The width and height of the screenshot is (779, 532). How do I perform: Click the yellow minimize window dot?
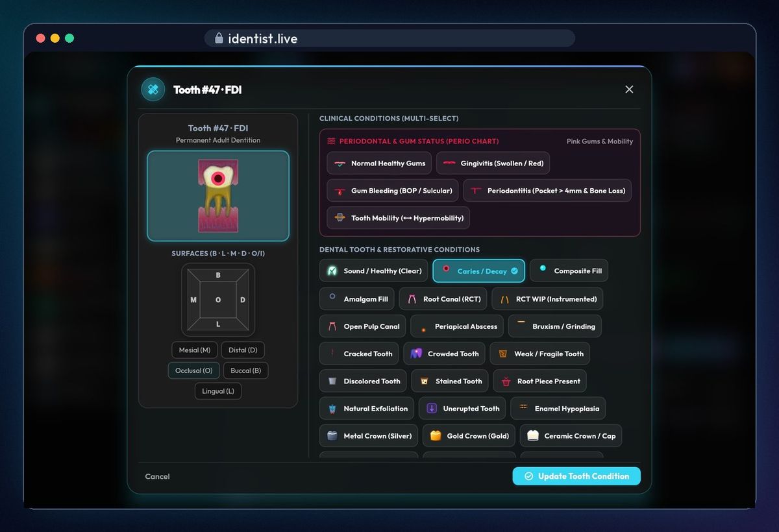point(55,38)
